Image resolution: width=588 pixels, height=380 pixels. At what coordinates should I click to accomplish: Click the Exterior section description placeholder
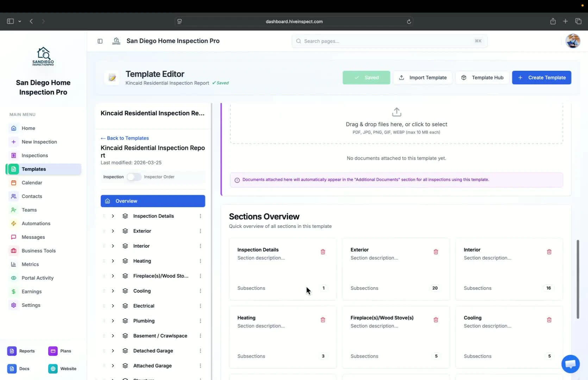coord(374,258)
